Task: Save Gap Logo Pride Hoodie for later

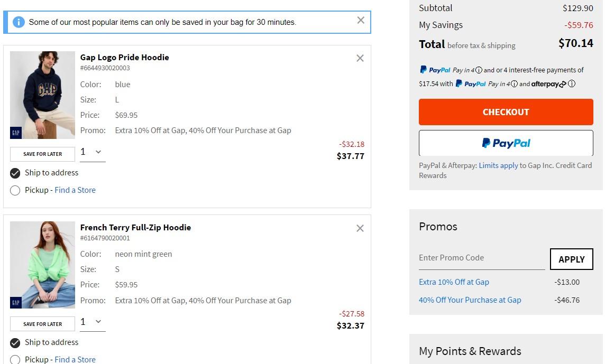Action: click(42, 154)
